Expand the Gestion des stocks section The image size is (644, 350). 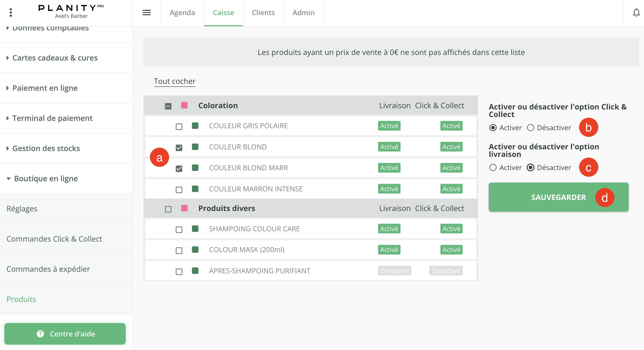click(46, 148)
